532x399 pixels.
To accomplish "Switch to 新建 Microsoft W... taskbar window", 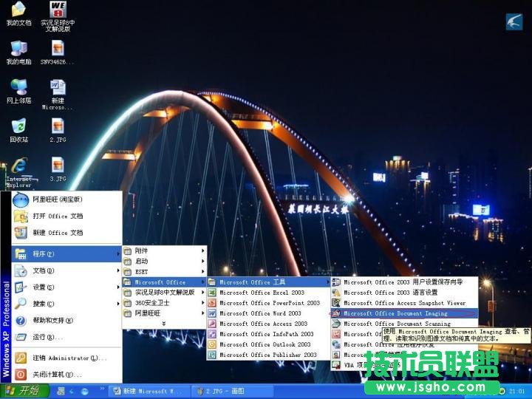I will click(149, 391).
